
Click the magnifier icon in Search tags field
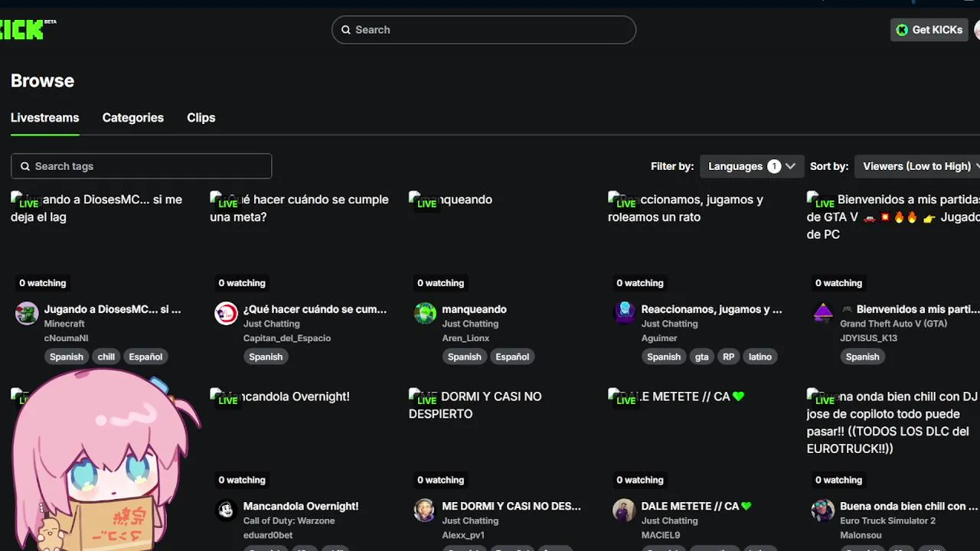click(x=25, y=166)
